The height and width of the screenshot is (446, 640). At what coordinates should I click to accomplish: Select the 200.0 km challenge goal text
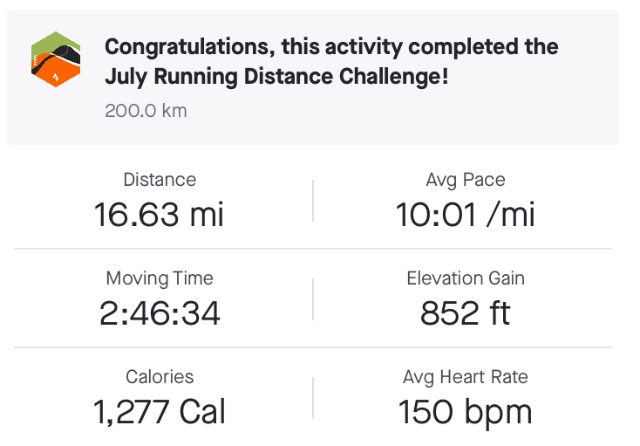click(x=146, y=111)
